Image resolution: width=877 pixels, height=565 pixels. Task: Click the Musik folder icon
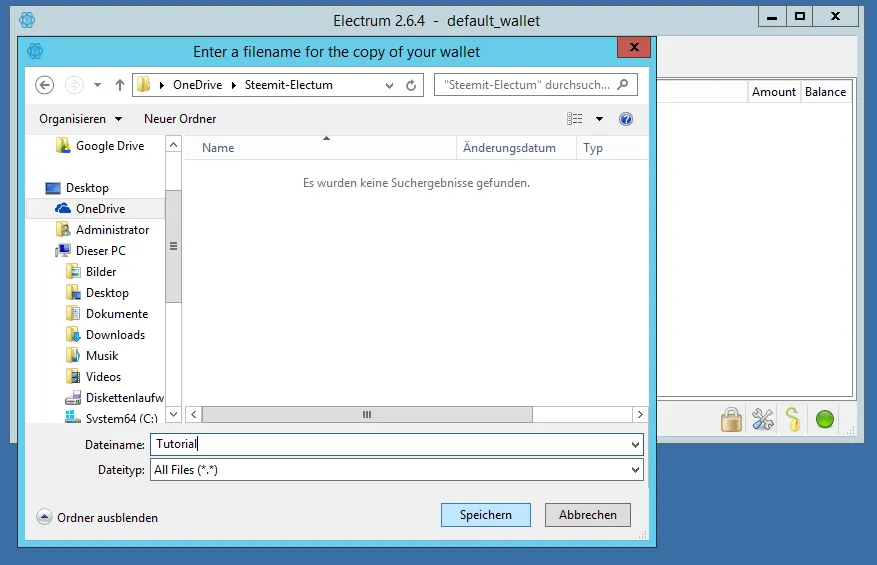point(73,355)
